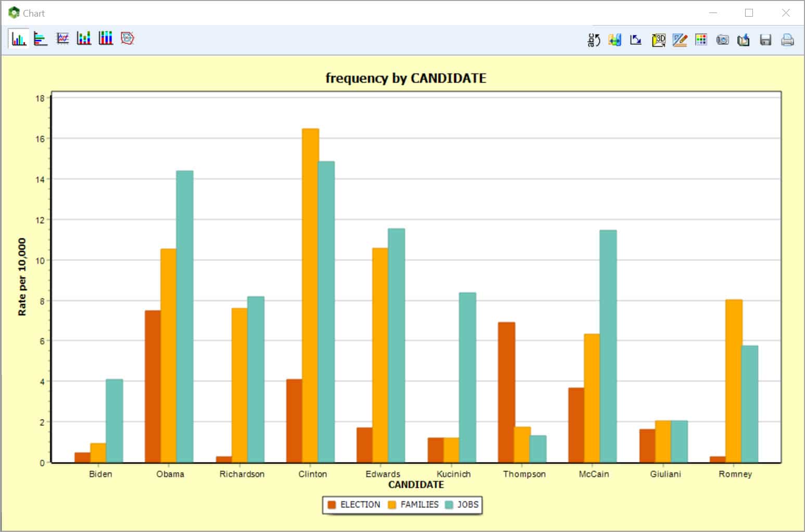Click the JOBS legend label

(x=468, y=504)
